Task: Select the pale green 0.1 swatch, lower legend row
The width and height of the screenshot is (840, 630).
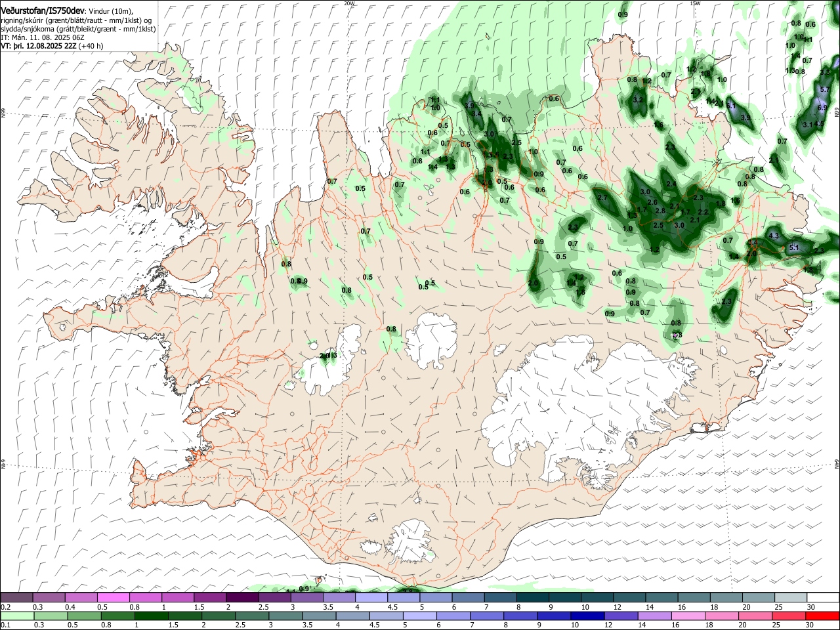Action: click(17, 616)
